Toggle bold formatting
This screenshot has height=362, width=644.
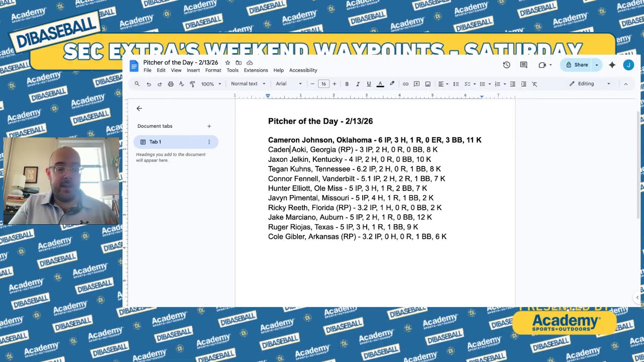[x=347, y=84]
